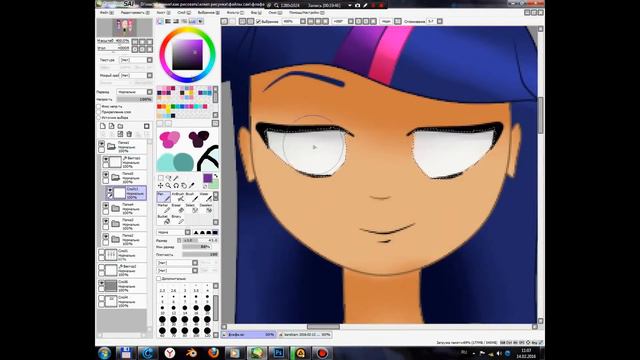Select the Binary pen tool
The image size is (640, 360).
pos(178,220)
